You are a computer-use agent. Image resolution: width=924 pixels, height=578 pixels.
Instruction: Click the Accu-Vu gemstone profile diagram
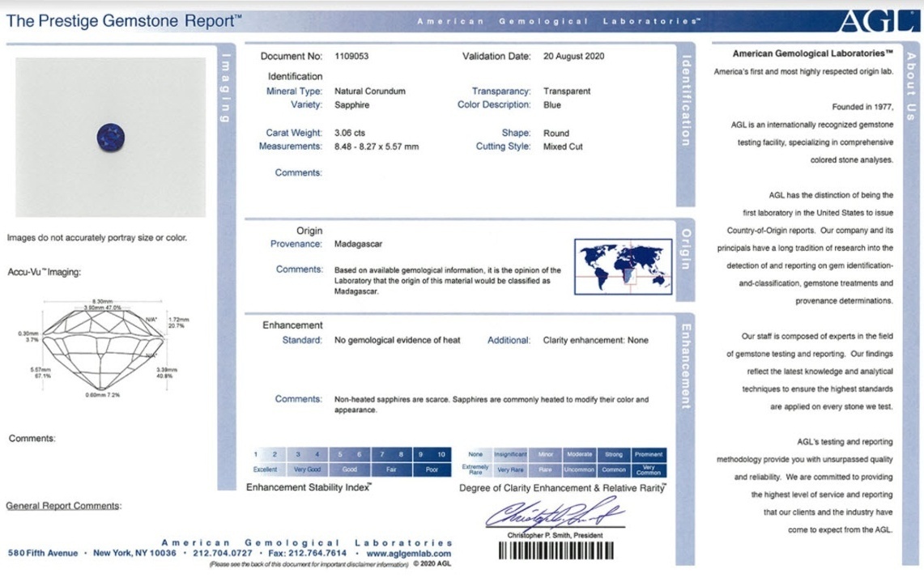(101, 348)
